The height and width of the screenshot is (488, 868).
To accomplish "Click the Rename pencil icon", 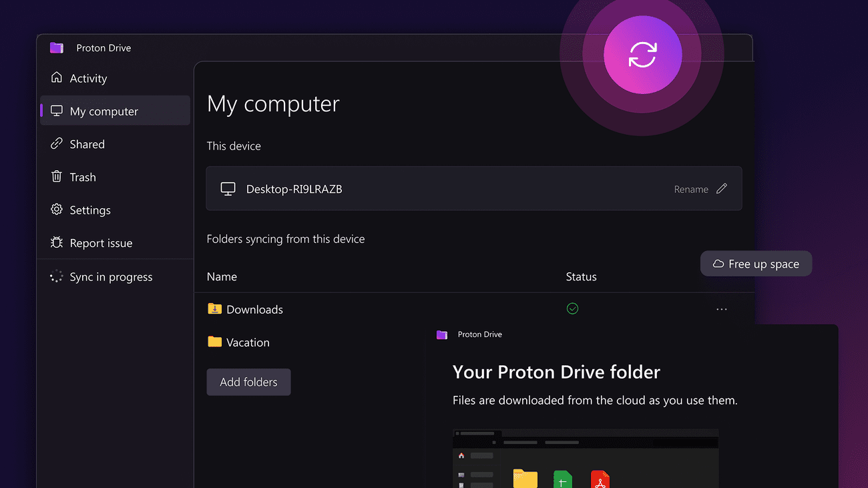I will (722, 189).
